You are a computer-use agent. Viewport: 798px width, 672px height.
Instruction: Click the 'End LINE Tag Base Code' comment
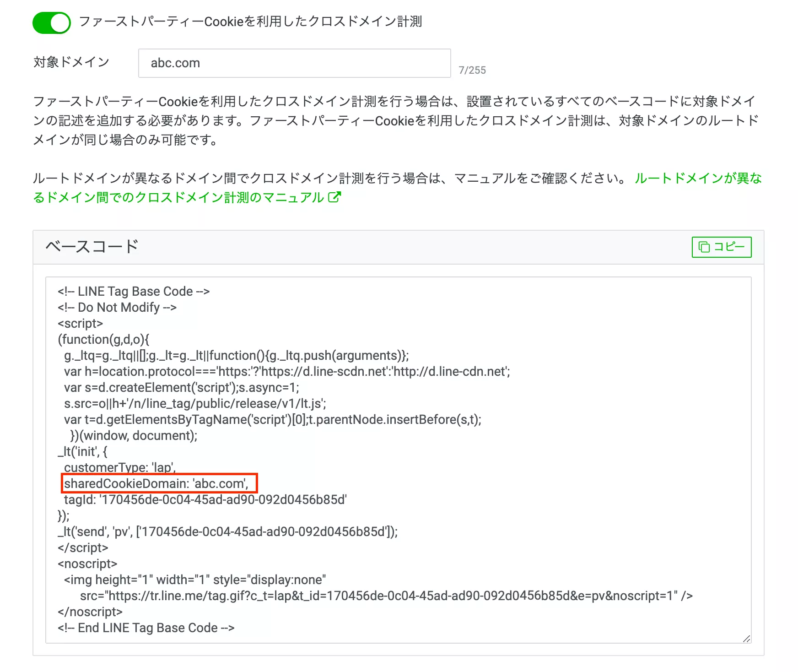(146, 628)
